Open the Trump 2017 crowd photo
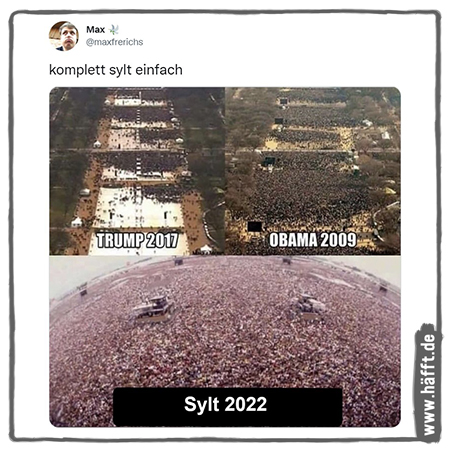The width and height of the screenshot is (450, 450). [x=137, y=171]
